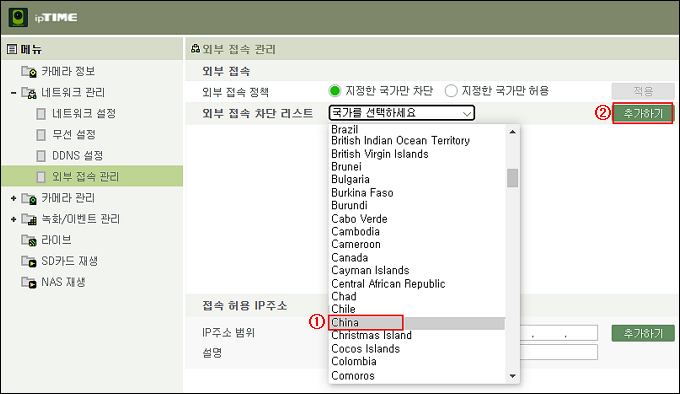Click the 설명 description input field
680x394 pixels.
tap(559, 352)
